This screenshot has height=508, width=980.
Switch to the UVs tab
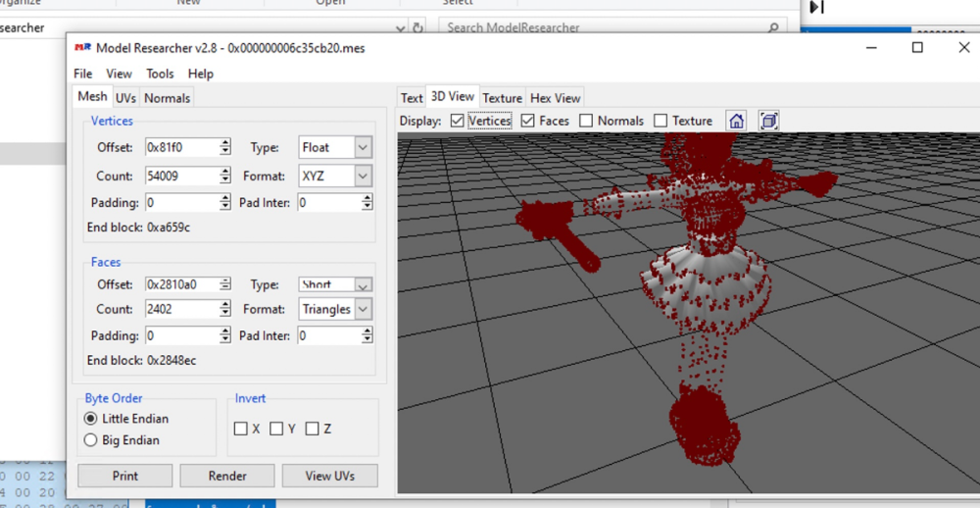click(x=125, y=98)
